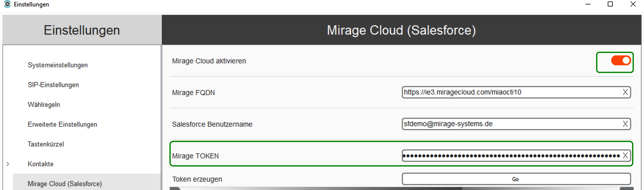Clear the Mirage TOKEN field with X
The width and height of the screenshot is (644, 190).
[x=625, y=156]
